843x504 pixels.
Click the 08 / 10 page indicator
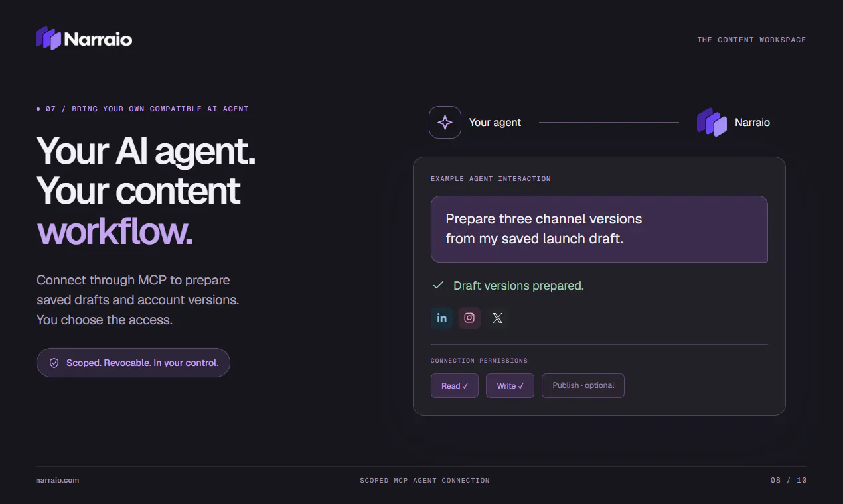click(x=789, y=480)
